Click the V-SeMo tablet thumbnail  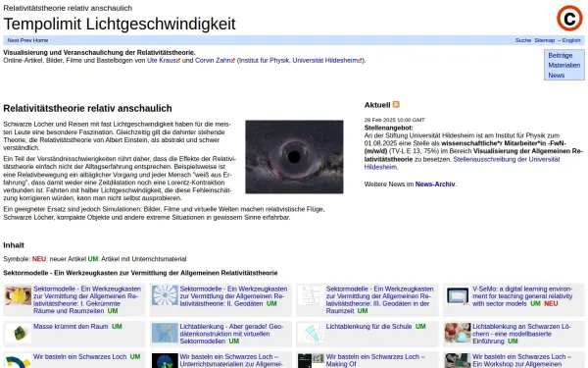coord(458,295)
